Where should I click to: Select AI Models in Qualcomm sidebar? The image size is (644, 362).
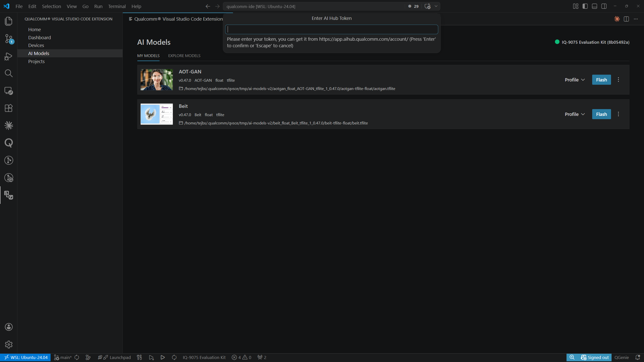point(39,53)
